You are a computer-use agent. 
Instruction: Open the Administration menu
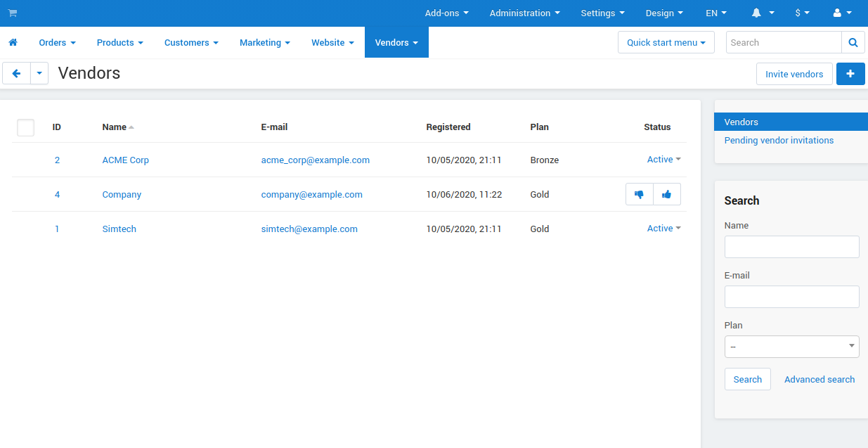(x=525, y=13)
